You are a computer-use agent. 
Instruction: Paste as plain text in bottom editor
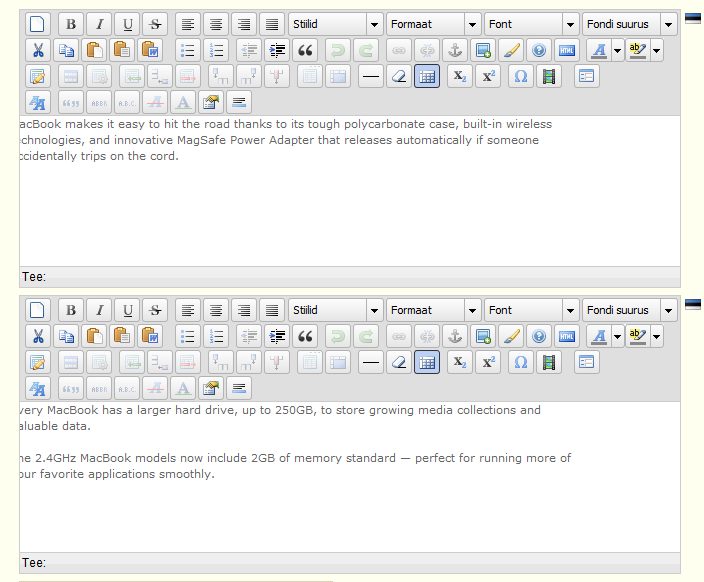pos(122,336)
